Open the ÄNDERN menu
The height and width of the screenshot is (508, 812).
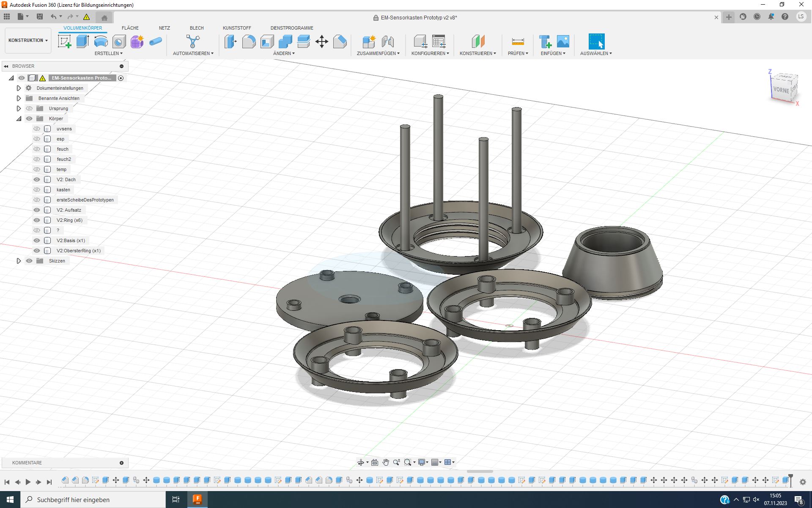pos(284,53)
